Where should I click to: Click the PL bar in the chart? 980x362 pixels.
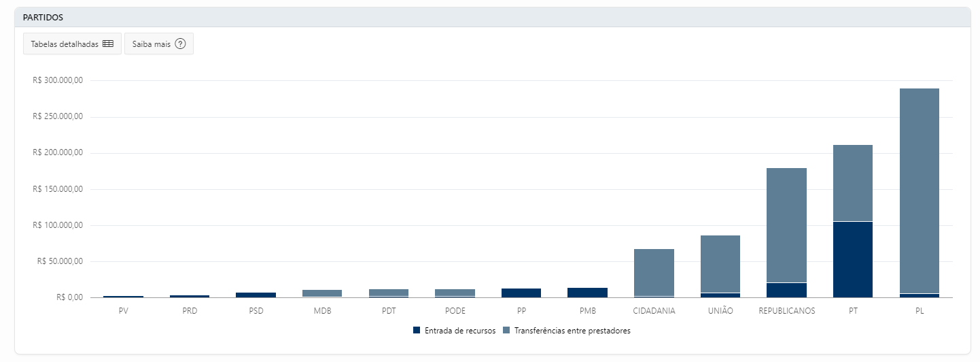pos(920,191)
